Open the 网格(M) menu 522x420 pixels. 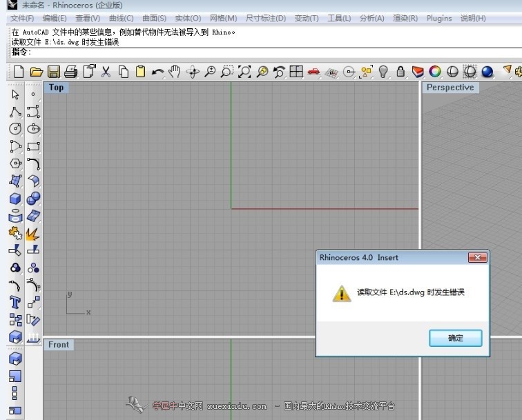[x=224, y=19]
